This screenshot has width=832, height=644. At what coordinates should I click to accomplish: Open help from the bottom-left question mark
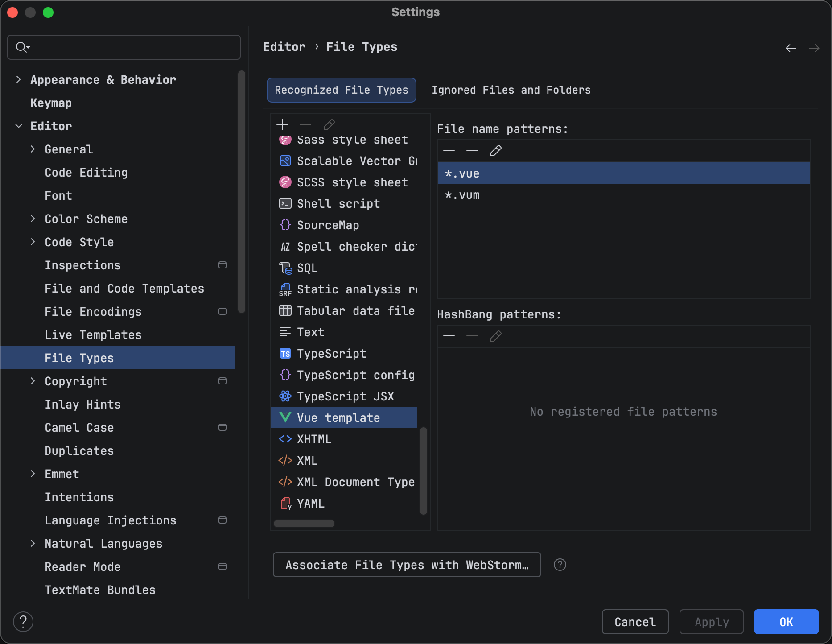[23, 621]
